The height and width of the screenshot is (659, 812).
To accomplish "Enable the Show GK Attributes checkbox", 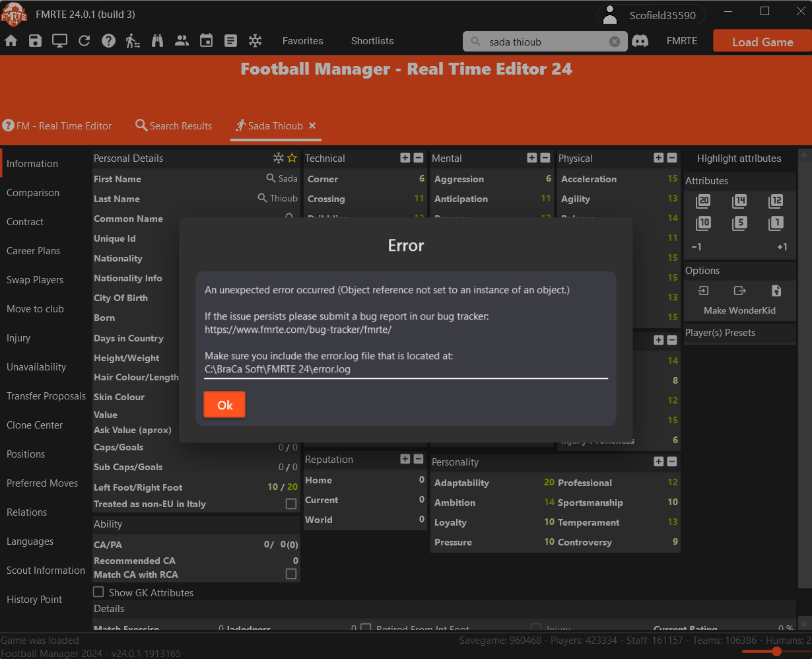I will tap(98, 592).
